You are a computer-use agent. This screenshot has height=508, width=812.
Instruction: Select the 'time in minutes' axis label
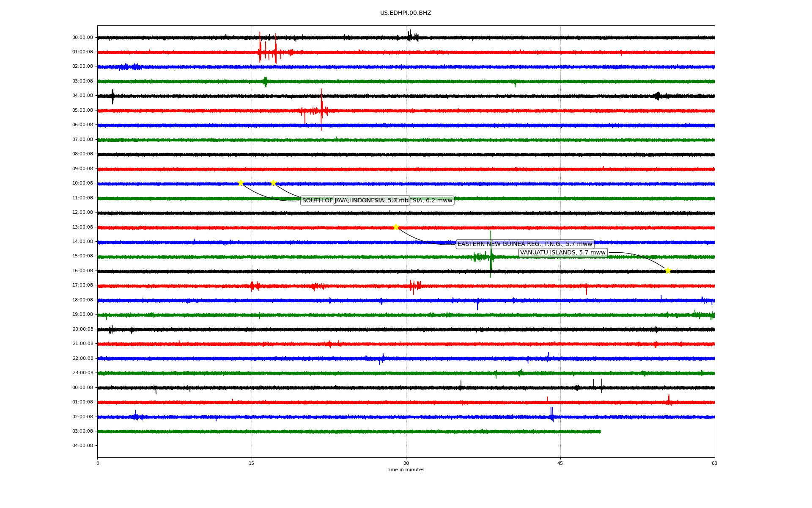406,470
